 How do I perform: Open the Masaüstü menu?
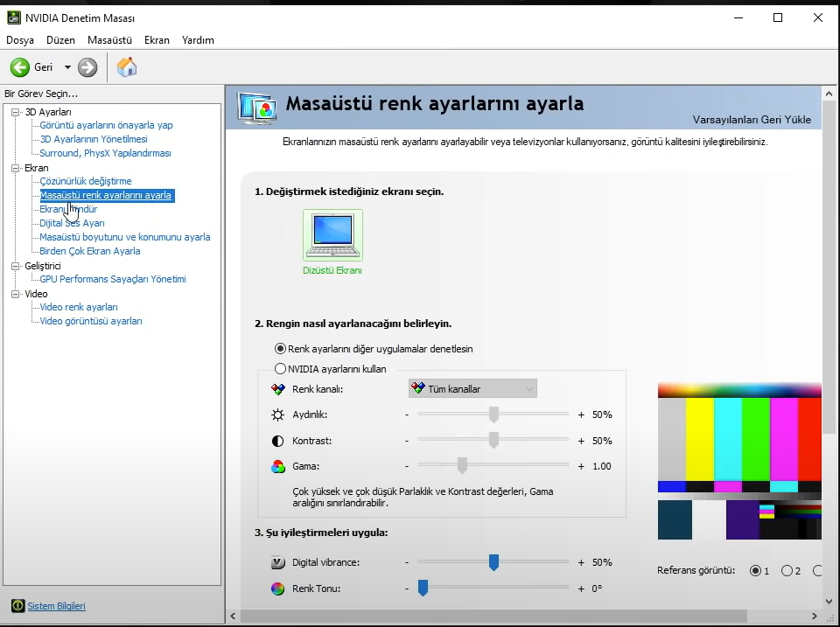point(109,40)
